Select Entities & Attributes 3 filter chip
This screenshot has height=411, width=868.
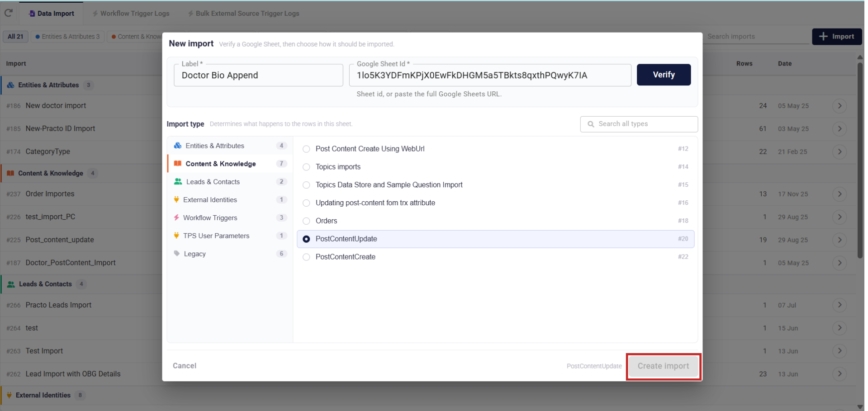[68, 37]
